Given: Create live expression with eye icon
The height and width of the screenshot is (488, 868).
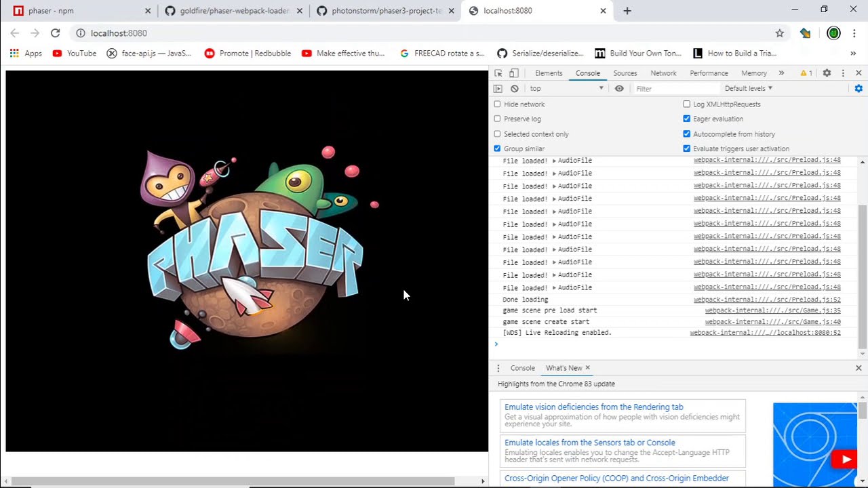Looking at the screenshot, I should (619, 88).
